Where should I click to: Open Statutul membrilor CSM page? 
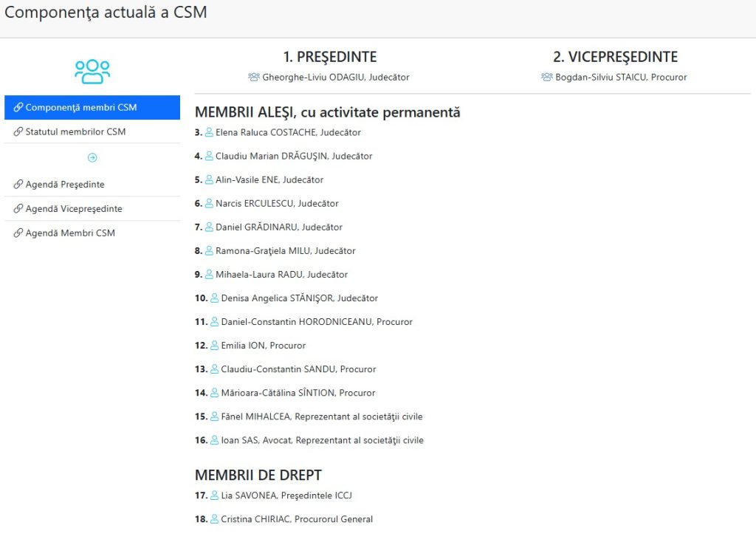pos(92,131)
